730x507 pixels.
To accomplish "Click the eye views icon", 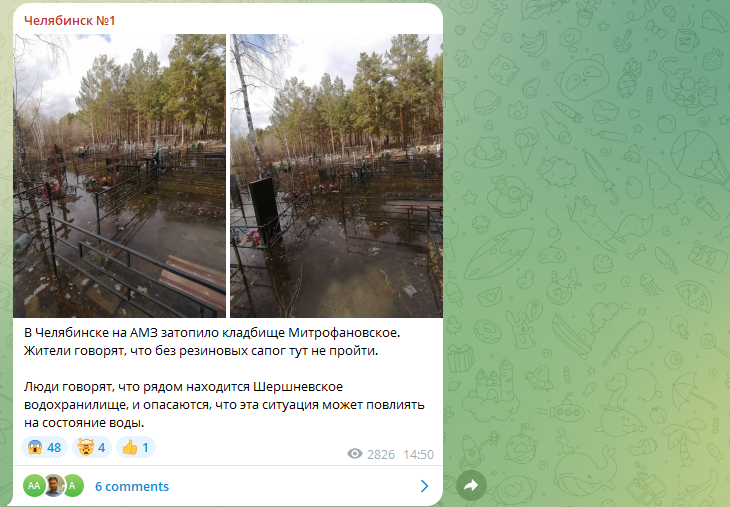I will (355, 454).
